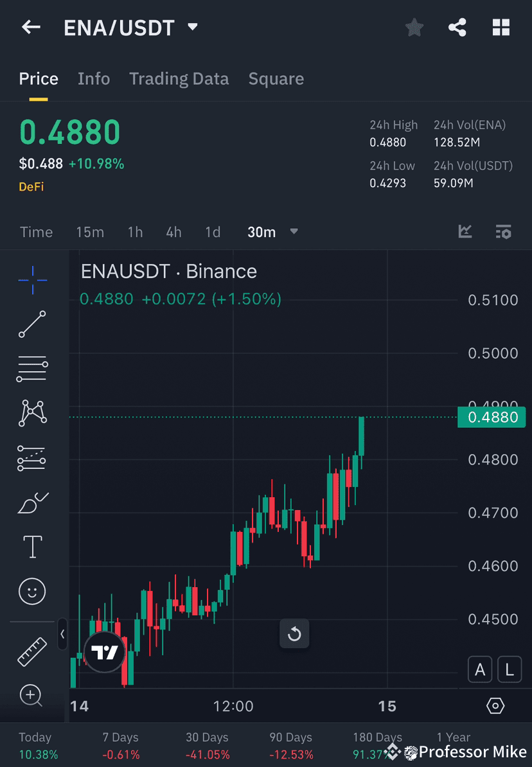Collapse the drawing toolbar chevron

pos(63,635)
